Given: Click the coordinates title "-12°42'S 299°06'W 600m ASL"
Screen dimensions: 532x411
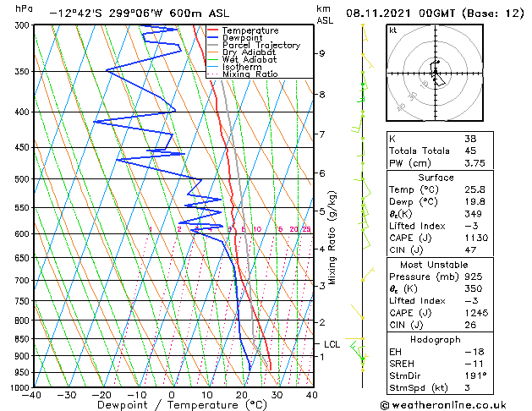Looking at the screenshot, I should 139,14.
